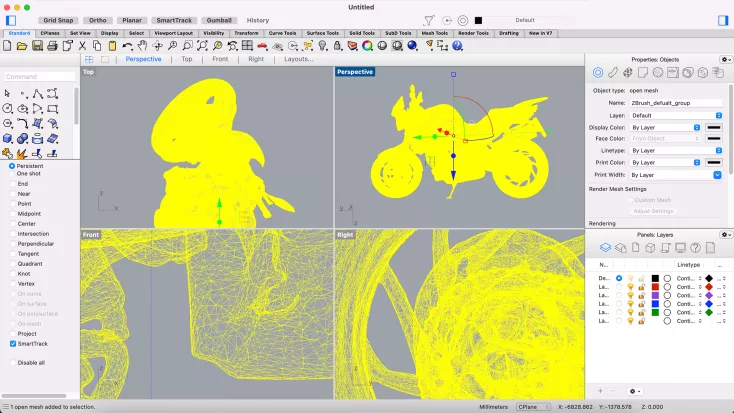Uncheck the SmartTrack osnap checkbox

pyautogui.click(x=13, y=343)
